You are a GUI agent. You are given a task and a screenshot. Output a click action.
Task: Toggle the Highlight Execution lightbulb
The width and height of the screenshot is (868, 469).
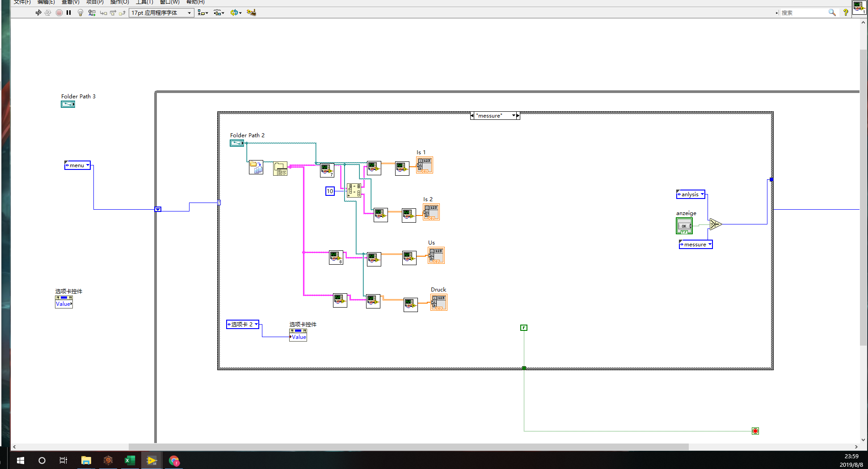(80, 13)
